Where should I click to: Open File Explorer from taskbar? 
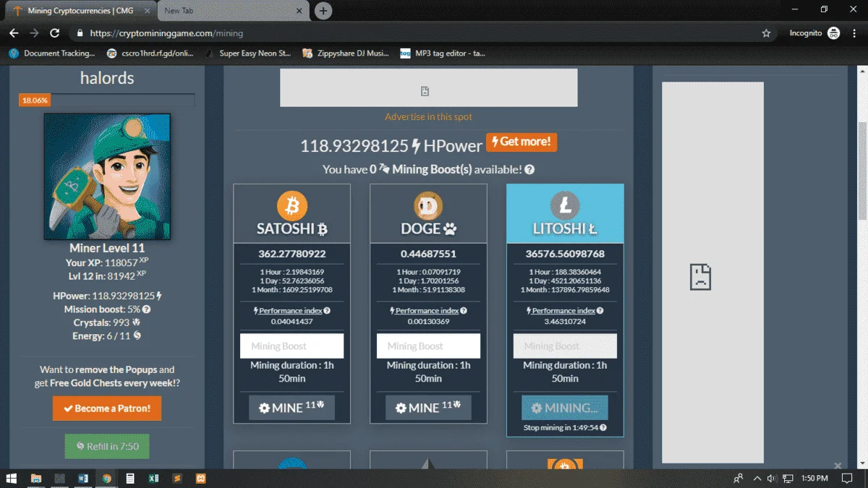(x=36, y=479)
